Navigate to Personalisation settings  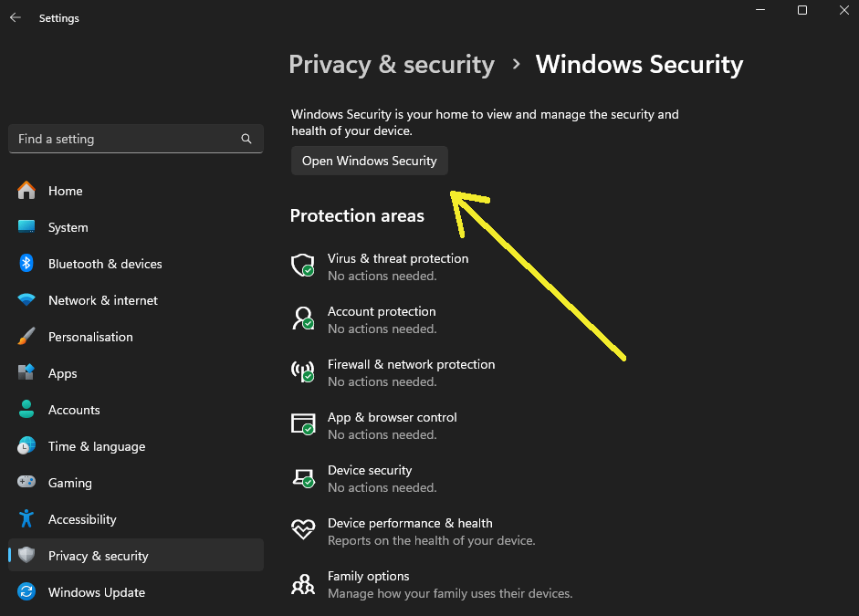[90, 337]
